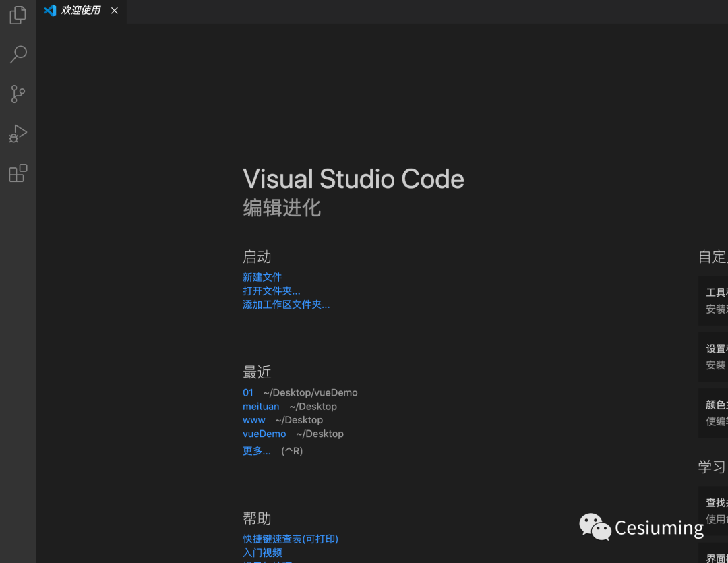
Task: Click the 新建文件 link
Action: (262, 277)
